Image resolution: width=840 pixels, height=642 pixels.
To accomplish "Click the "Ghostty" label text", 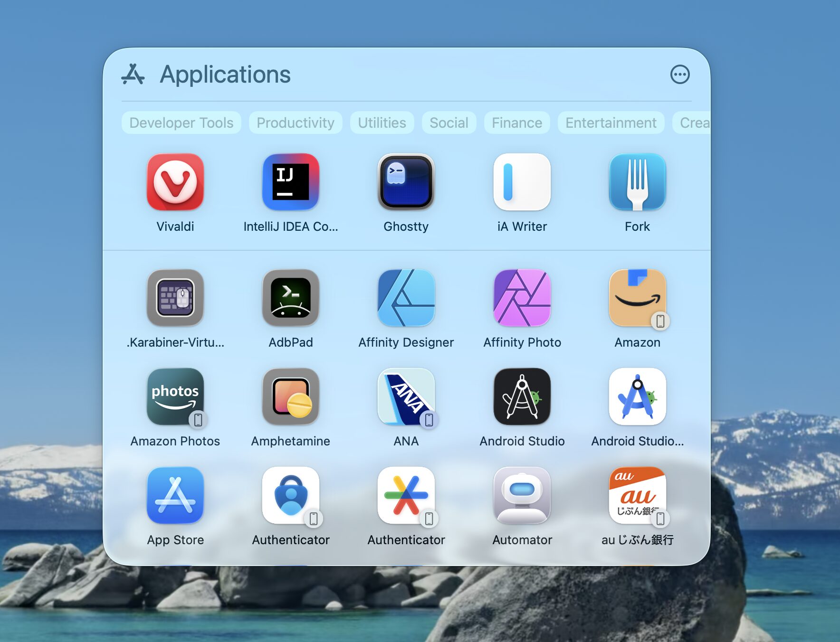I will pyautogui.click(x=406, y=227).
